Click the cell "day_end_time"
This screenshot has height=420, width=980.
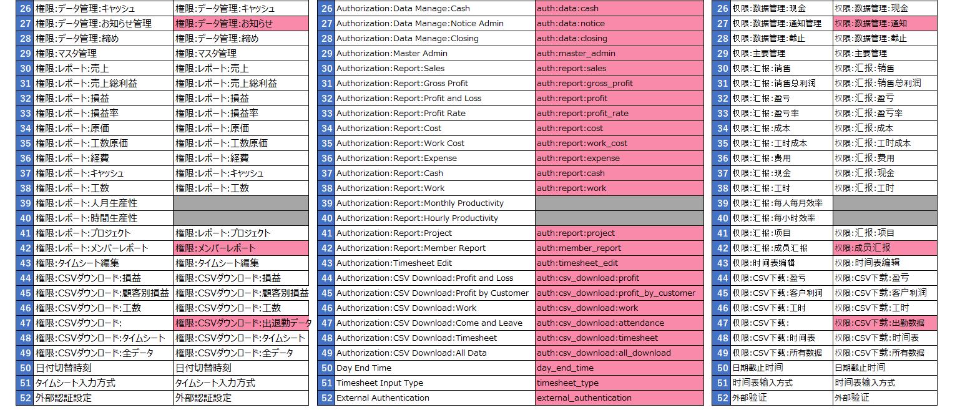(x=619, y=368)
